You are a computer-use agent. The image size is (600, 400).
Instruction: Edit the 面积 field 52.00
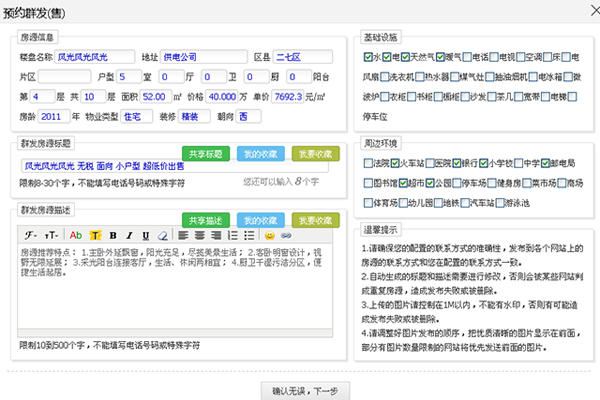(156, 96)
